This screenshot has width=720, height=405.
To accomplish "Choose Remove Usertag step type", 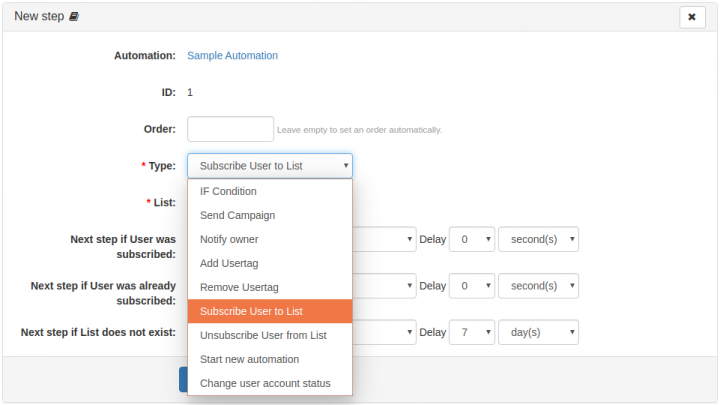I will 270,287.
